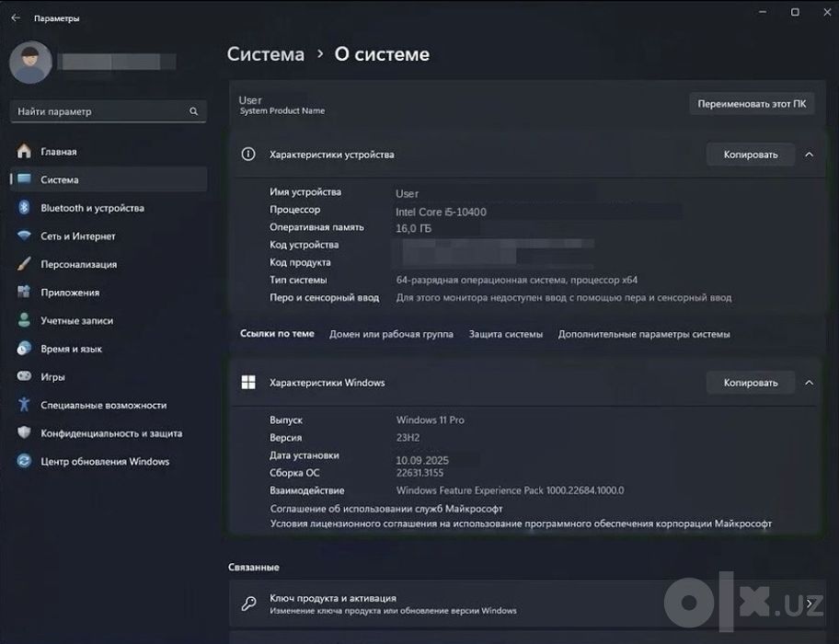Click System Product Name text
The width and height of the screenshot is (839, 644).
pyautogui.click(x=282, y=110)
